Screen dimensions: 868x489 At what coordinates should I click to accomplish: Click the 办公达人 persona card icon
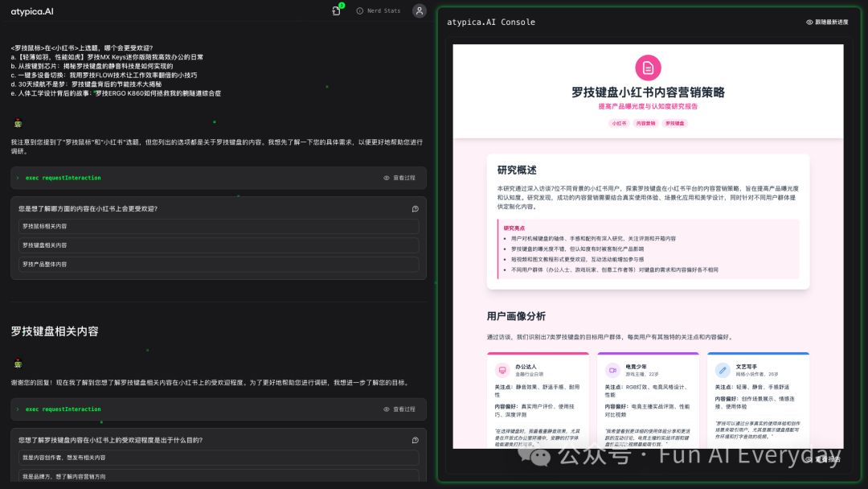(502, 370)
